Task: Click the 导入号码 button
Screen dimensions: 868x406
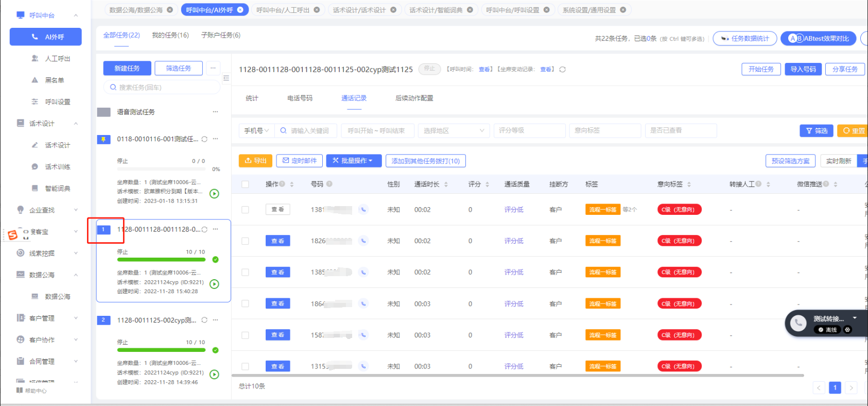Action: pos(803,69)
